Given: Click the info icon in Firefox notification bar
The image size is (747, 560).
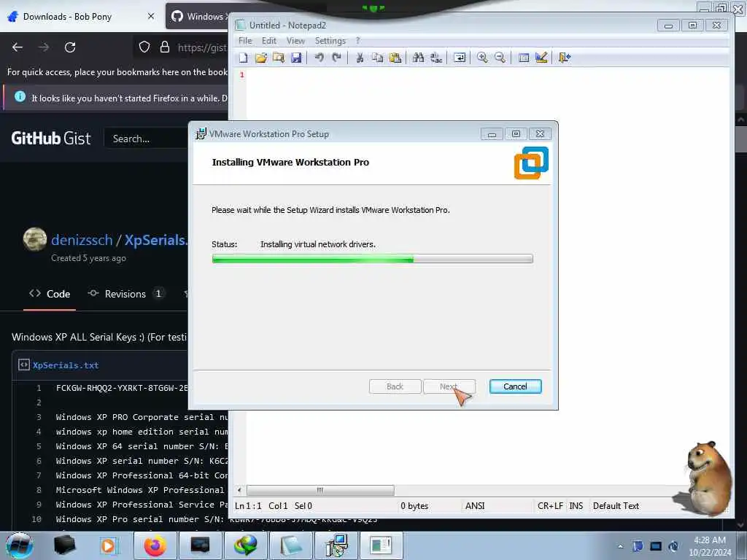Looking at the screenshot, I should tap(20, 97).
